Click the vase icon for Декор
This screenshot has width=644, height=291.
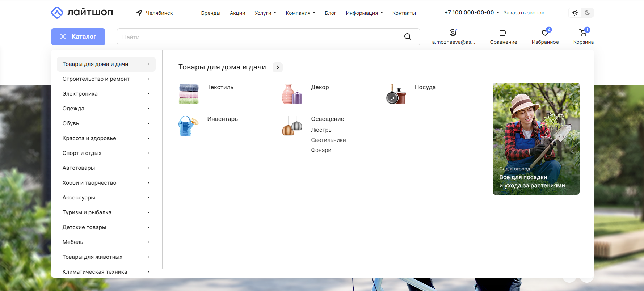[x=292, y=94]
